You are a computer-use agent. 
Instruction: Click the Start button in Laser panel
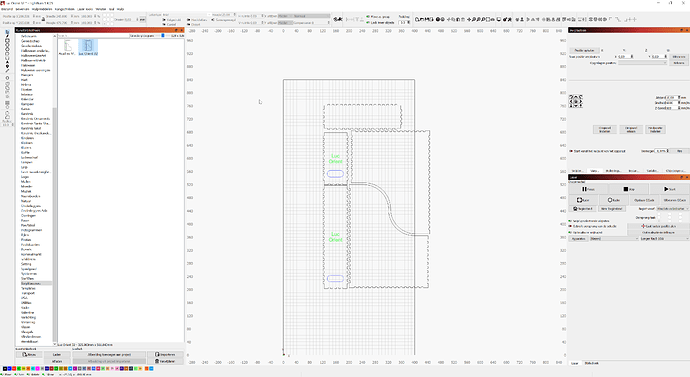pyautogui.click(x=669, y=189)
